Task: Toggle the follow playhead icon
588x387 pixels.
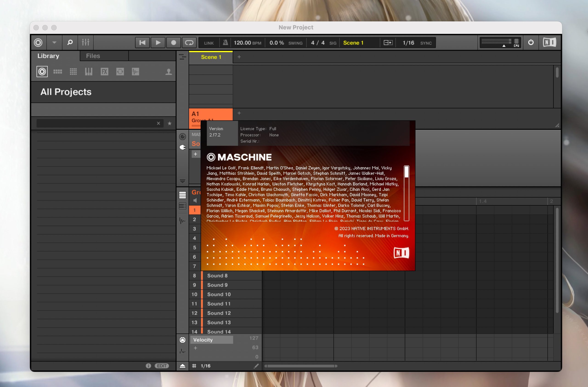Action: tap(388, 43)
